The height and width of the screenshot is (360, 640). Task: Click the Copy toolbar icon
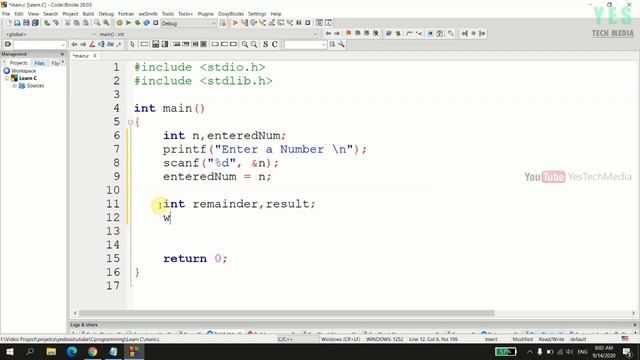[77, 23]
